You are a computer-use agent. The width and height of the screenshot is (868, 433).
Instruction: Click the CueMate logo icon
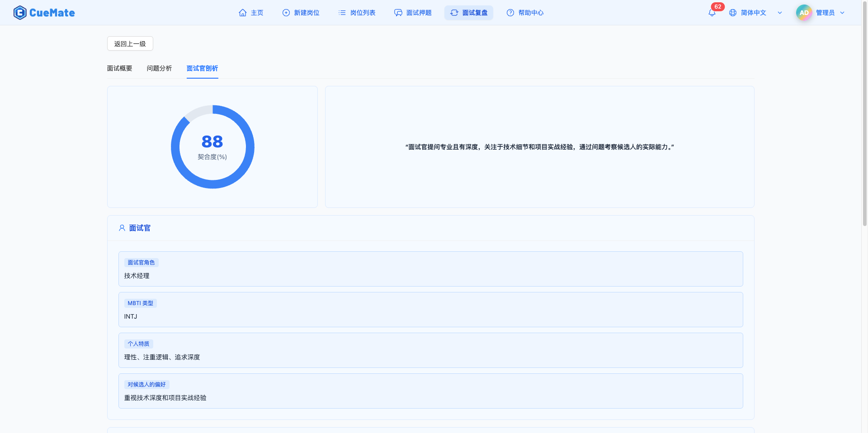[x=20, y=12]
